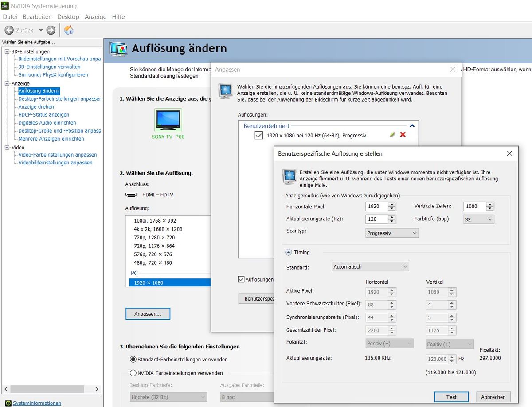Open the Desktop menu in menu bar
This screenshot has height=407, width=532.
pos(68,17)
